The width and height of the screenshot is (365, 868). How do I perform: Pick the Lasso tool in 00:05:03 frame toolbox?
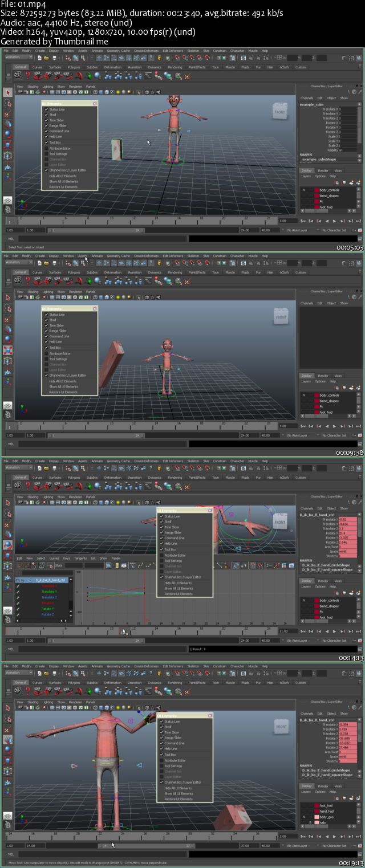(x=8, y=103)
